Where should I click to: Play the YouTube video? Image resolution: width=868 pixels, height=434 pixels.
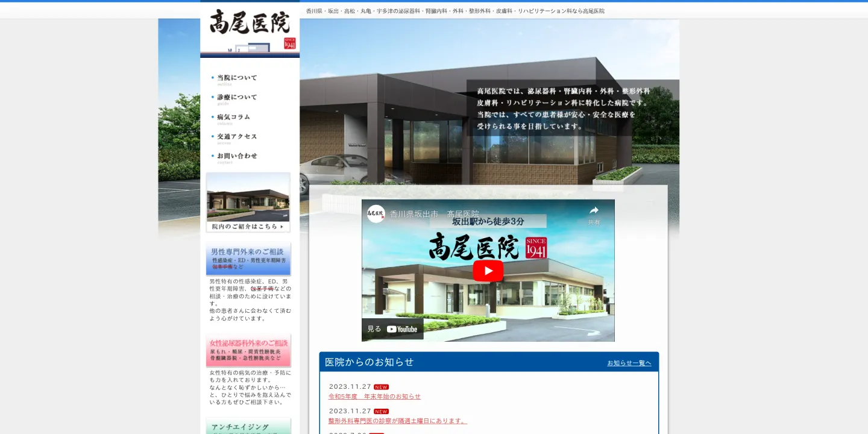coord(488,271)
